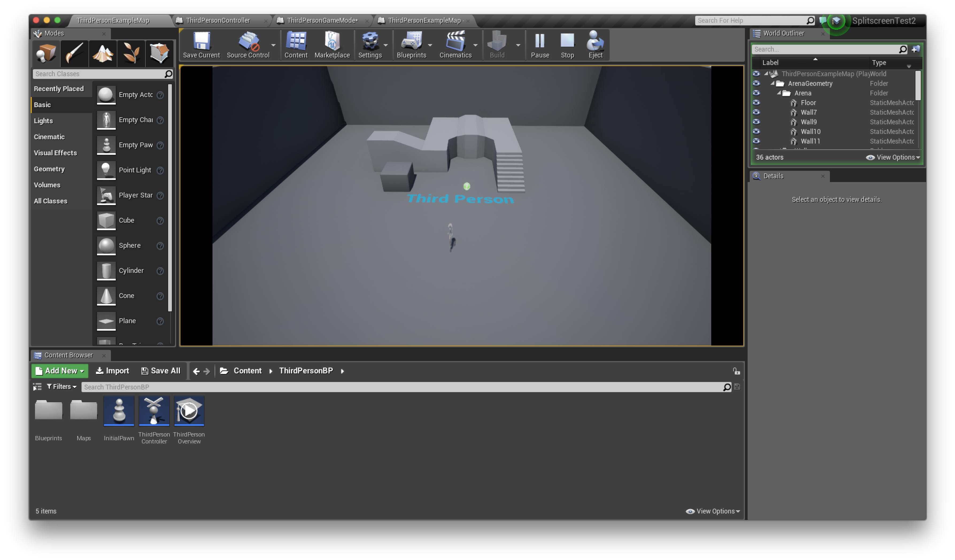Click the Settings toolbar icon
Image resolution: width=955 pixels, height=560 pixels.
click(370, 45)
